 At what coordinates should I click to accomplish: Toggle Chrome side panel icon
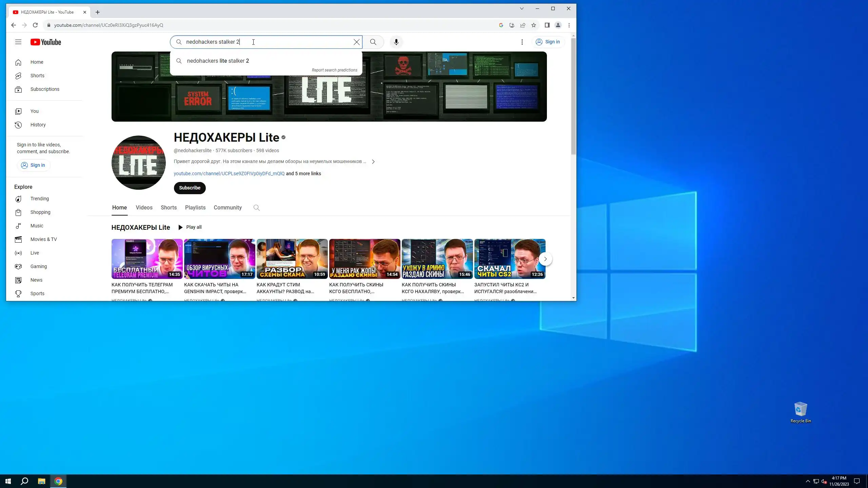coord(547,25)
